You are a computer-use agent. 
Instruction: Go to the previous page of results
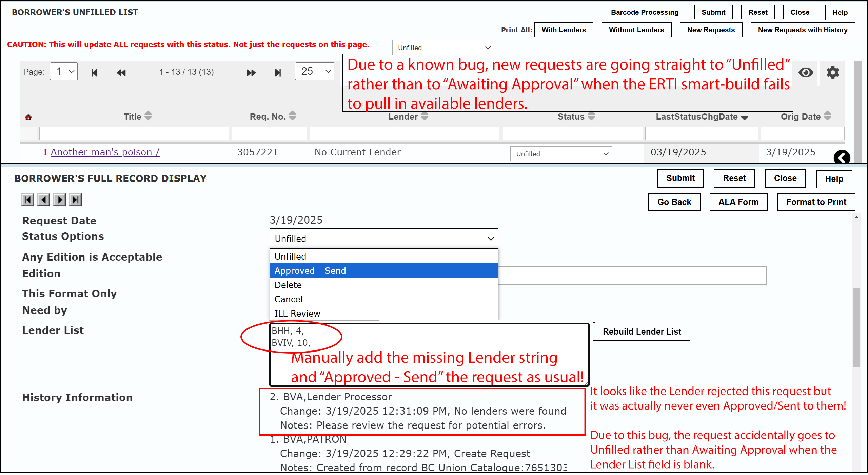click(121, 73)
